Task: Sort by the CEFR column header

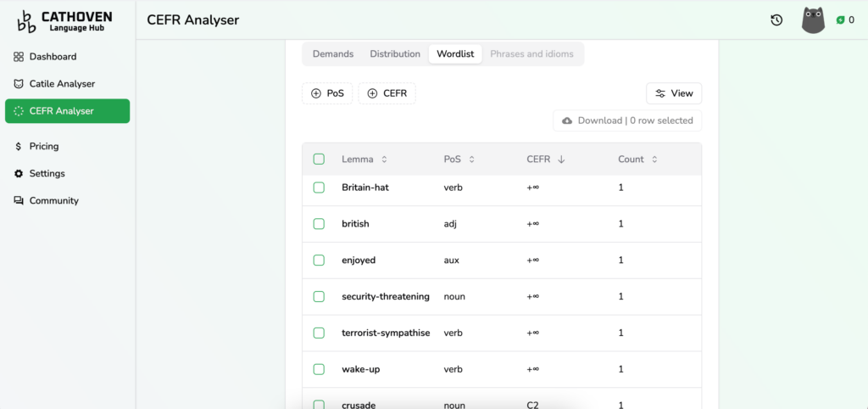Action: pyautogui.click(x=545, y=160)
